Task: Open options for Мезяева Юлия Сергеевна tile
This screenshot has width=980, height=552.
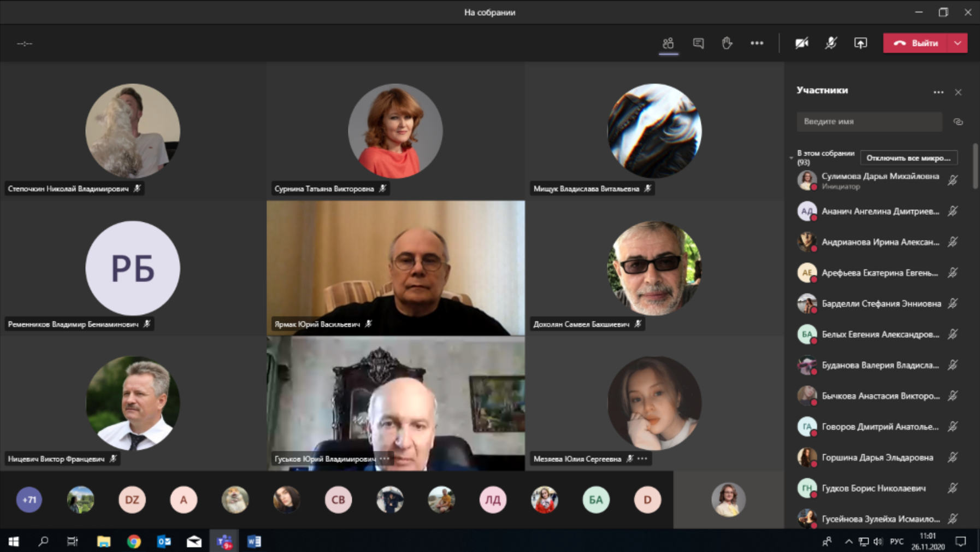Action: tap(642, 459)
